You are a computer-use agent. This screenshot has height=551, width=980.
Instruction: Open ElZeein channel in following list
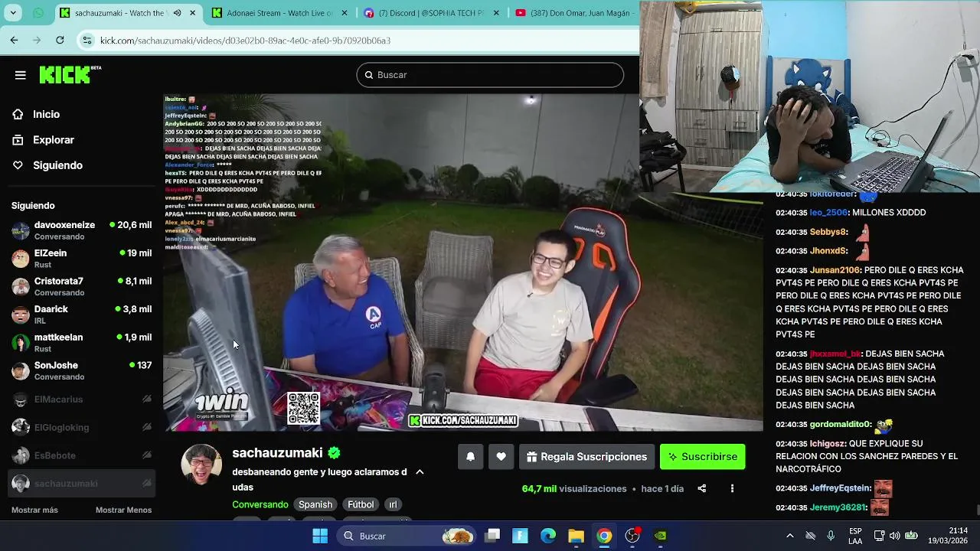(x=81, y=258)
